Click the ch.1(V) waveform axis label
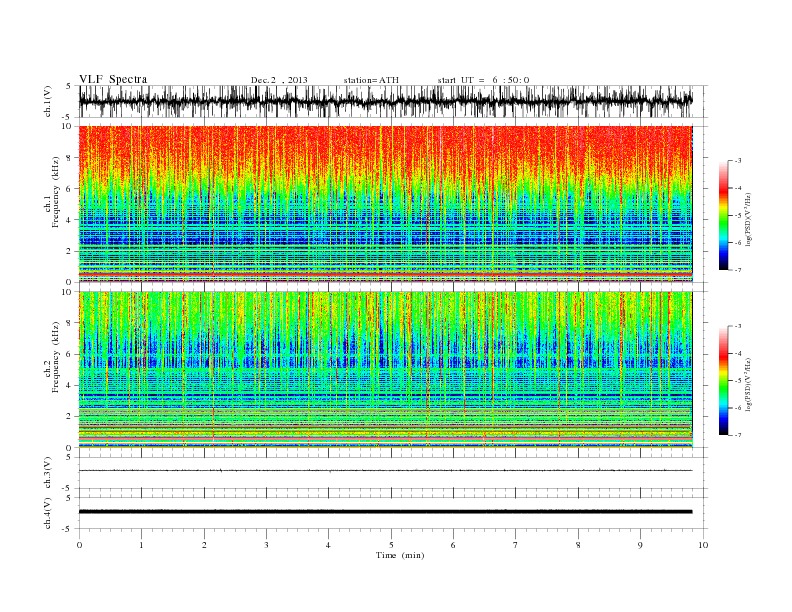 click(48, 101)
